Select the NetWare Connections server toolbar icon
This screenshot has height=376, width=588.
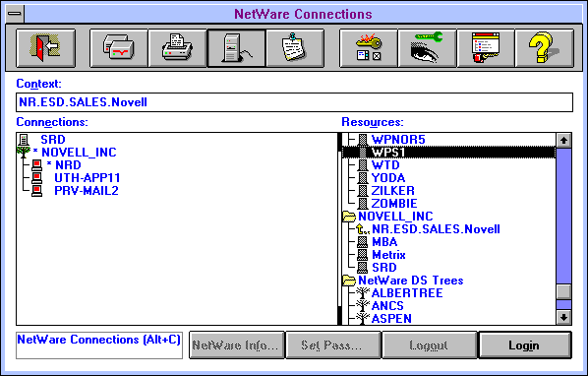(236, 48)
